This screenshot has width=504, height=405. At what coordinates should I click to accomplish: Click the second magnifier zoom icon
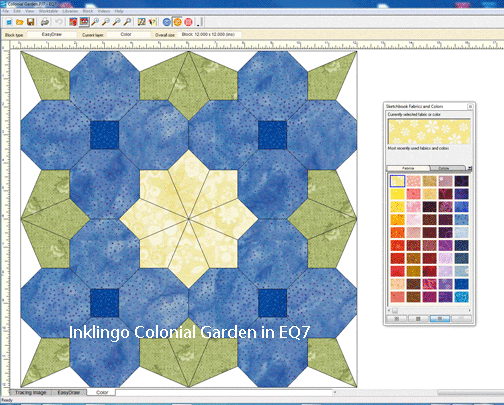106,22
